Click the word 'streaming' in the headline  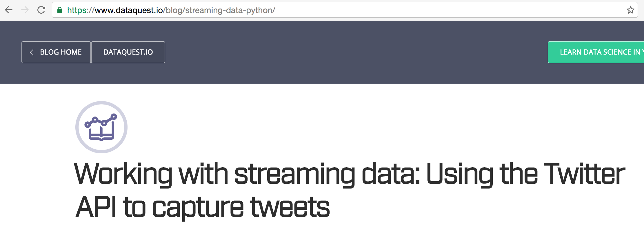coord(294,174)
